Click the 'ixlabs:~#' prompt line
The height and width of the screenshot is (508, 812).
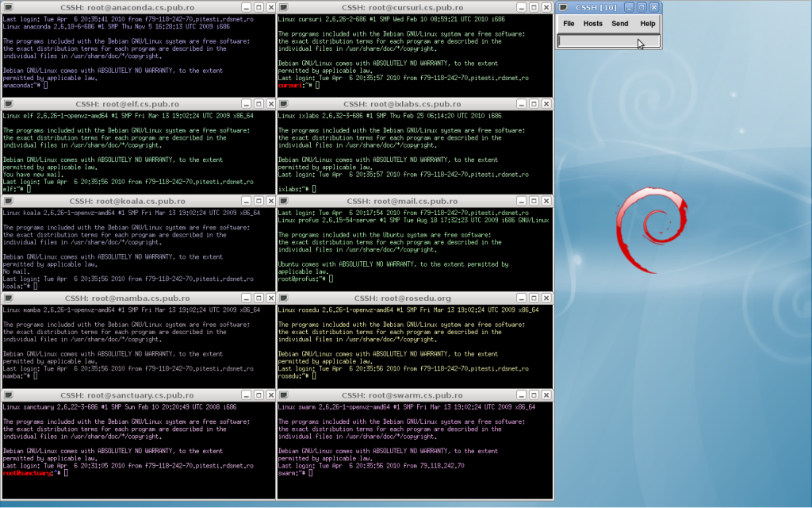click(x=294, y=189)
